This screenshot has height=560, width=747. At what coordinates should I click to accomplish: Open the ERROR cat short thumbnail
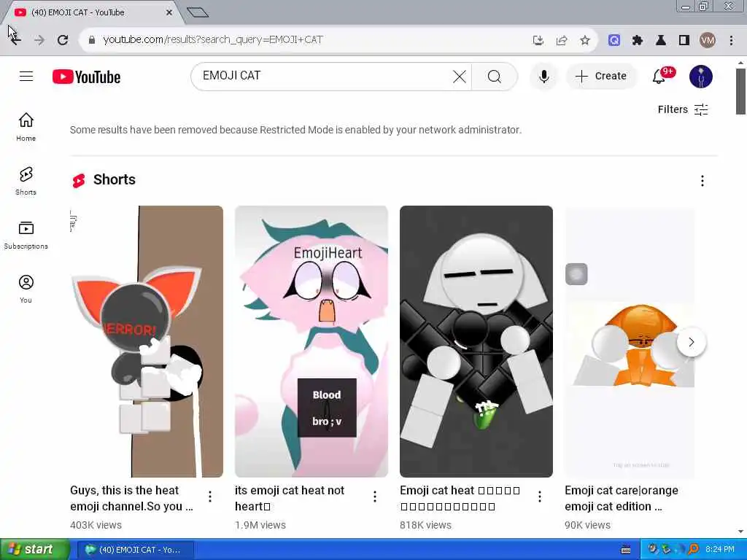coord(147,341)
